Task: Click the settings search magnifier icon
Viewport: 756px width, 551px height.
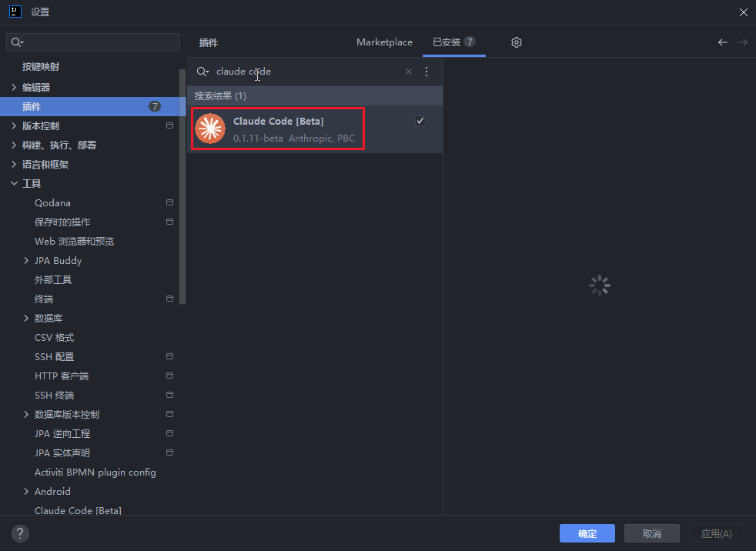Action: [18, 42]
